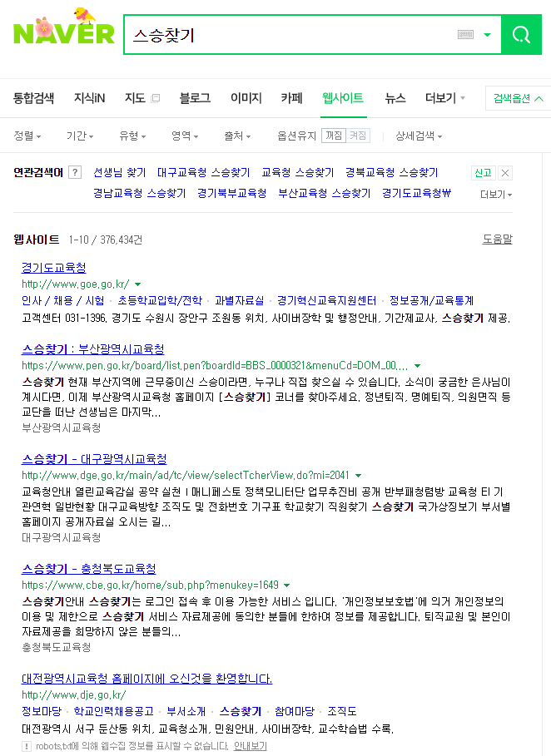This screenshot has width=551, height=756.
Task: Collapse the 검색옵션 panel
Action: click(x=519, y=98)
